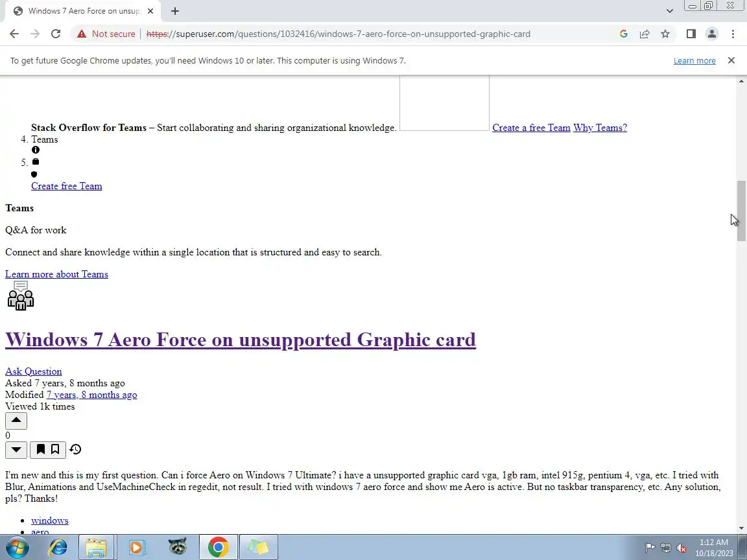Open the clock showing 1:12 AM
This screenshot has width=747, height=560.
[x=714, y=548]
